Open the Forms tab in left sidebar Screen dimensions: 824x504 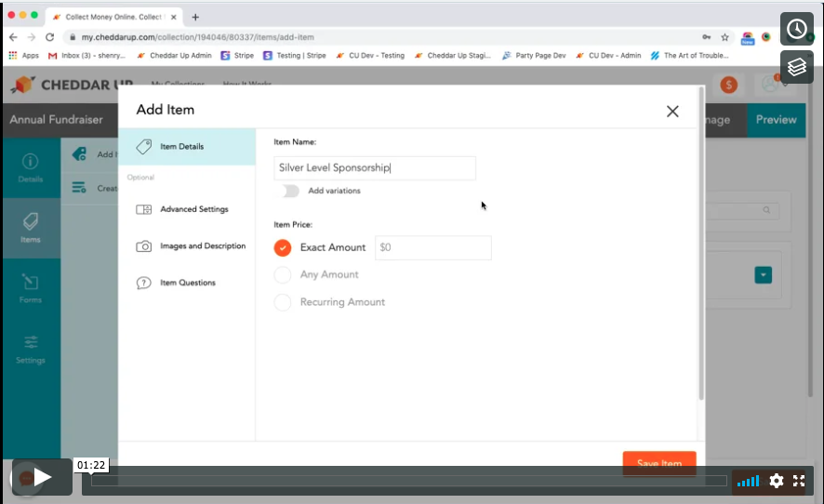click(x=30, y=288)
